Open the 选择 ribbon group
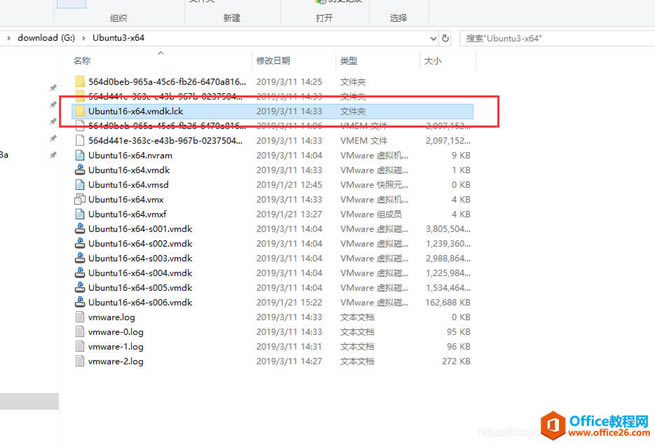Screen dimensions: 655x445 [x=398, y=18]
